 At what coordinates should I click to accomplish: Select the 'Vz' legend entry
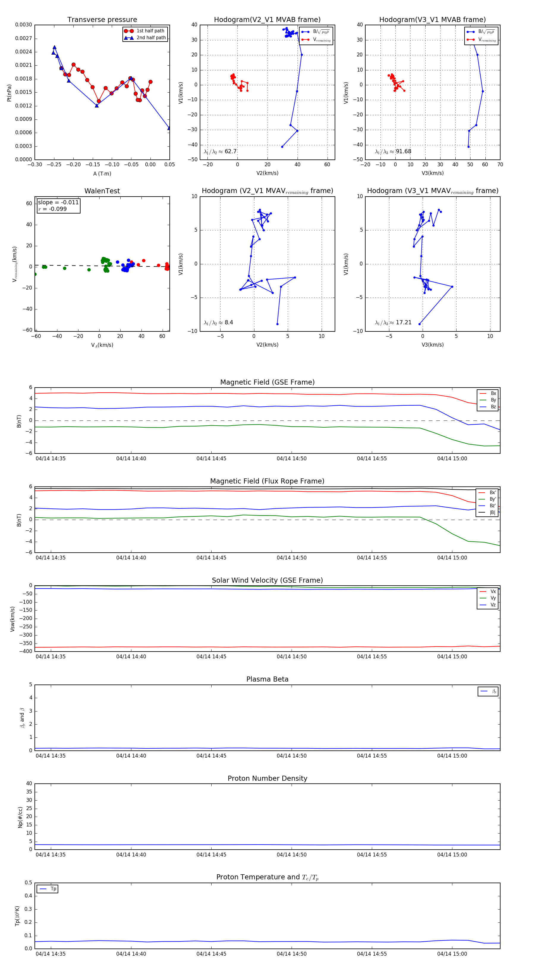[488, 605]
